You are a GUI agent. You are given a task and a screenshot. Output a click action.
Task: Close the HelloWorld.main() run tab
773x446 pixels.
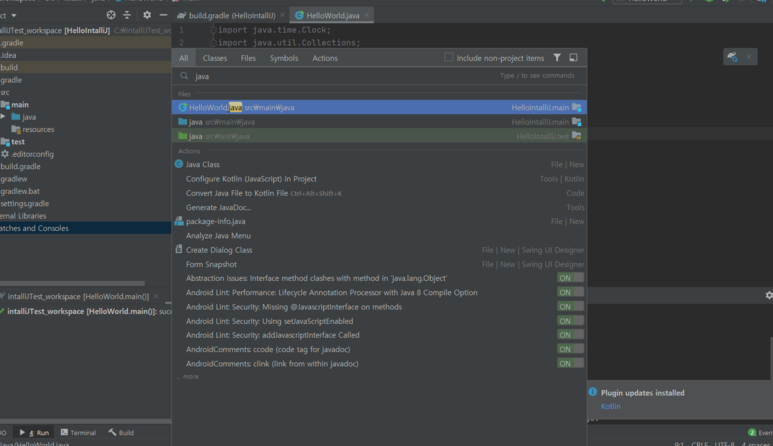[x=156, y=296]
